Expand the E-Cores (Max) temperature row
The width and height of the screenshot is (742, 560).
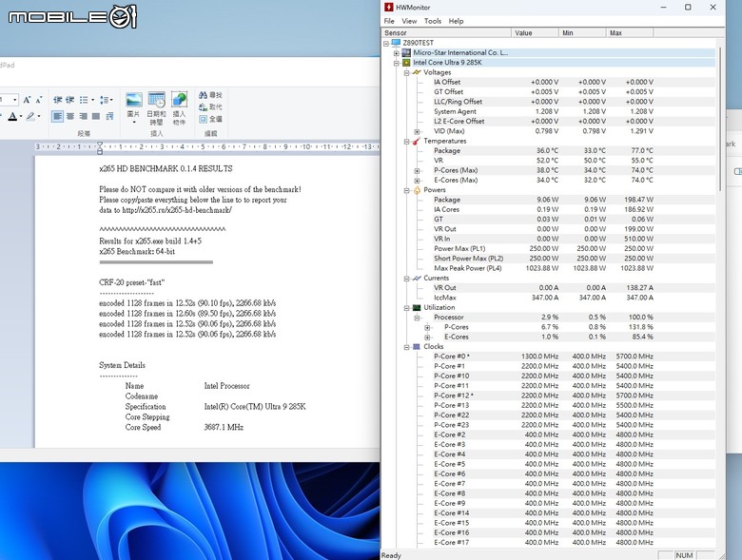point(417,181)
